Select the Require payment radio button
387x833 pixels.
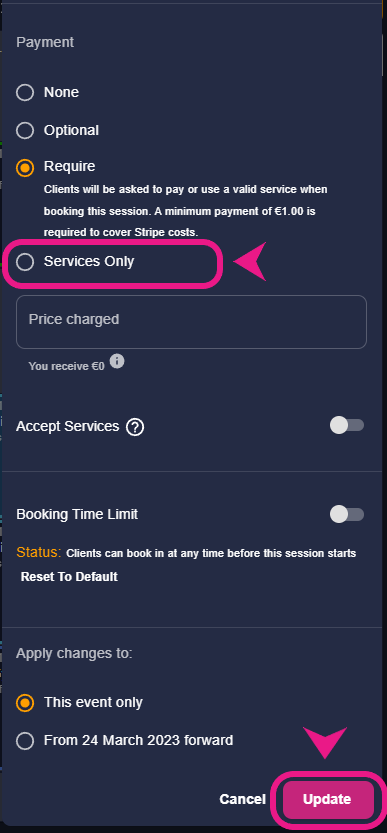[x=25, y=167]
